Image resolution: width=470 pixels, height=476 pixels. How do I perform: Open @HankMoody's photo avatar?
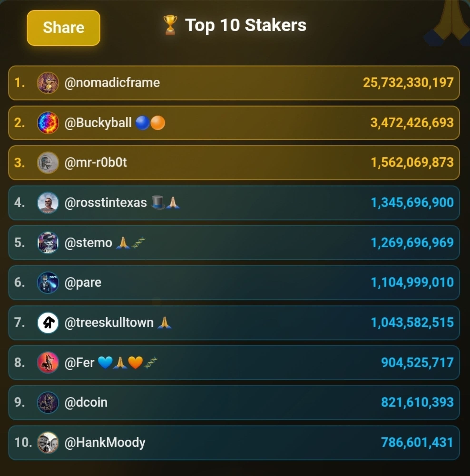[x=48, y=442]
